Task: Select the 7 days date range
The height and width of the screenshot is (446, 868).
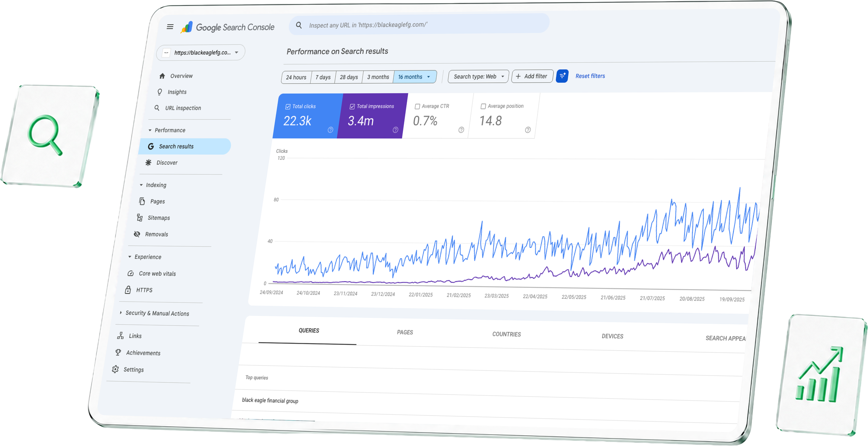Action: [x=323, y=77]
